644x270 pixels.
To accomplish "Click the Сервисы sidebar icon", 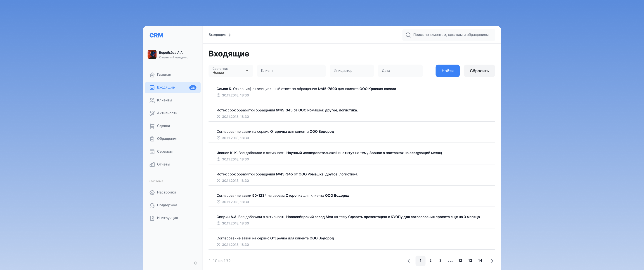I will point(152,152).
